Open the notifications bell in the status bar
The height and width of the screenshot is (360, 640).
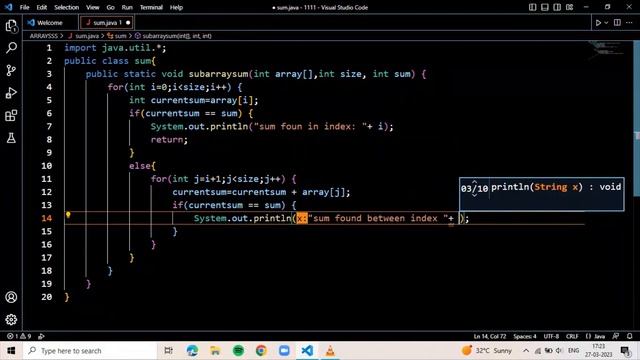[x=629, y=336]
